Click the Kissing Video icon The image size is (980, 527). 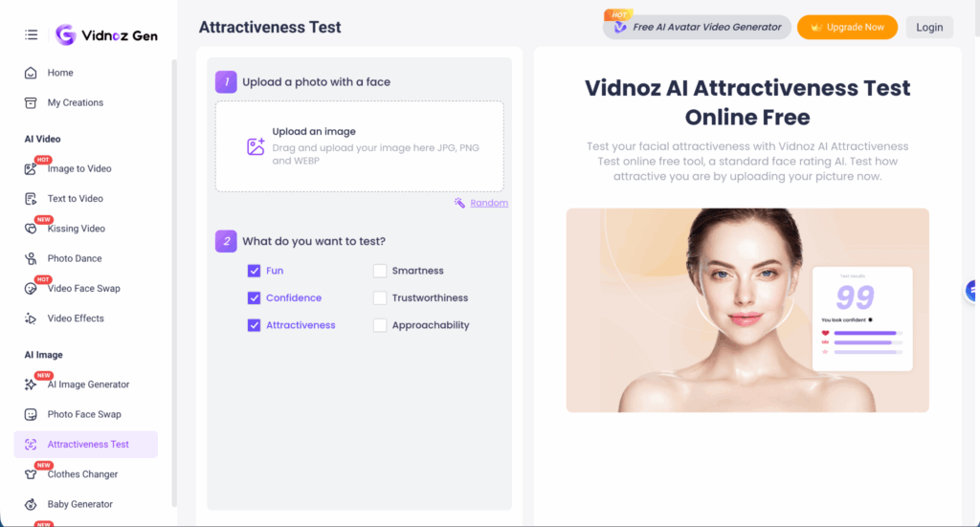(x=31, y=230)
